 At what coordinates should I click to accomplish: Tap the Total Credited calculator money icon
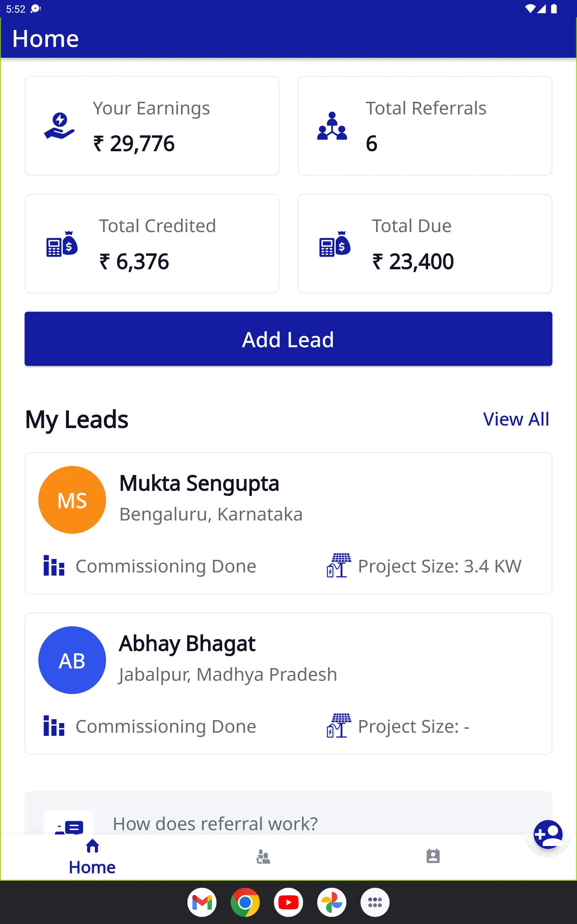[x=62, y=244]
